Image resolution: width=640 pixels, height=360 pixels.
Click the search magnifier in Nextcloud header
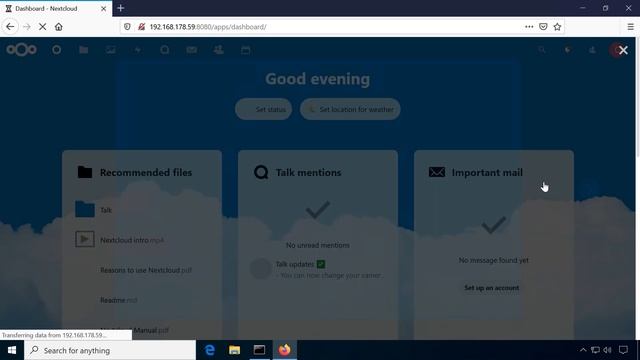[542, 50]
